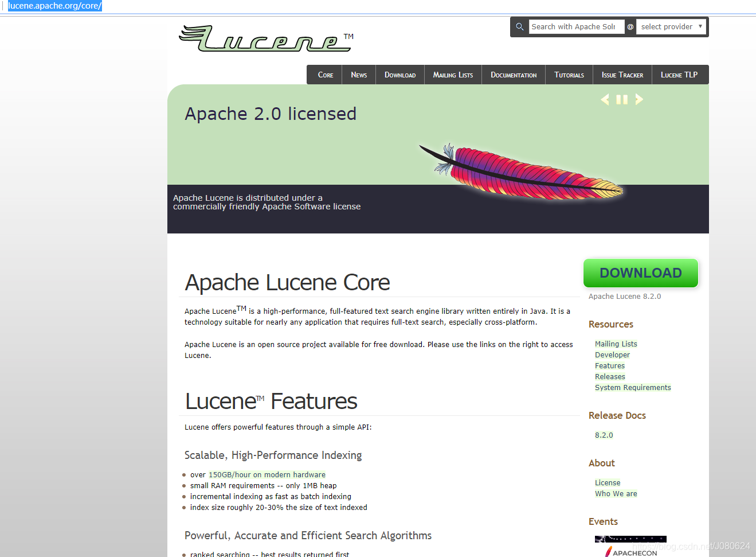The height and width of the screenshot is (557, 756).
Task: Click the Events sidebar heading
Action: click(603, 521)
